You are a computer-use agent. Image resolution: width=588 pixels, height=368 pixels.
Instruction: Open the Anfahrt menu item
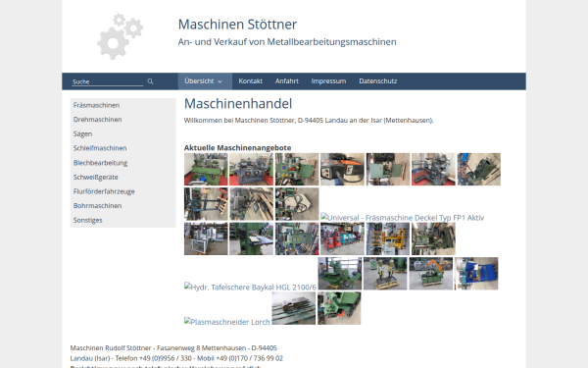287,81
